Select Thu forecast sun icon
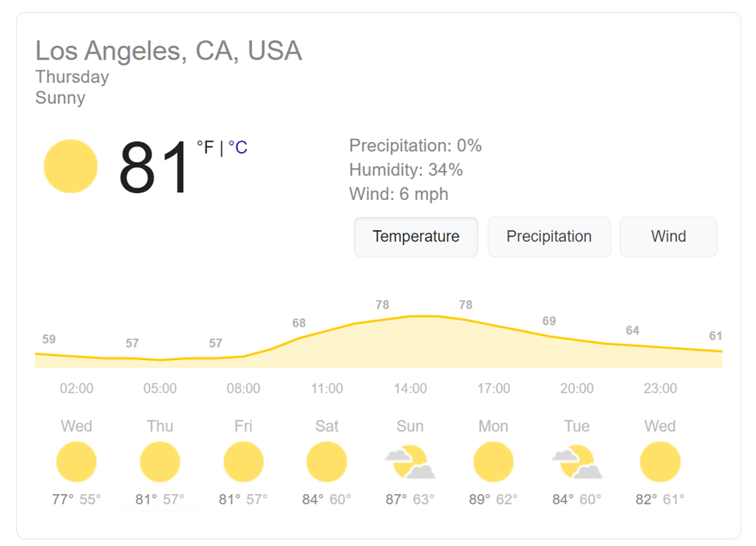Image resolution: width=756 pixels, height=546 pixels. [x=160, y=461]
